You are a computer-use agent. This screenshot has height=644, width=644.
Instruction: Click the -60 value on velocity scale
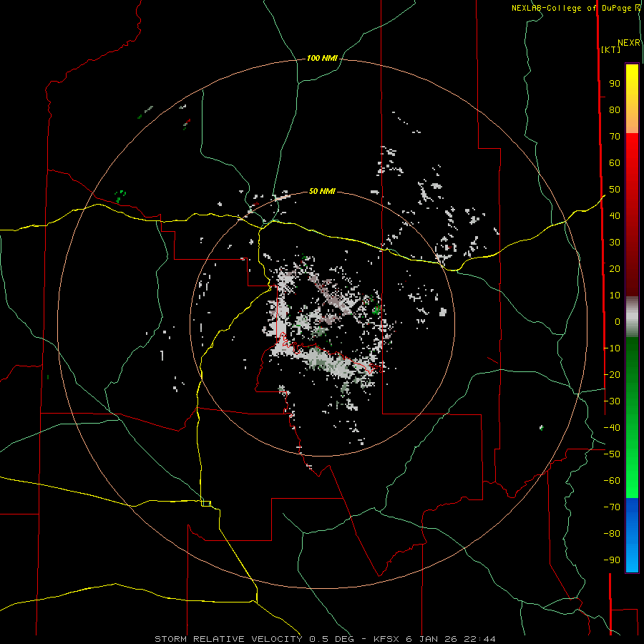pos(612,481)
